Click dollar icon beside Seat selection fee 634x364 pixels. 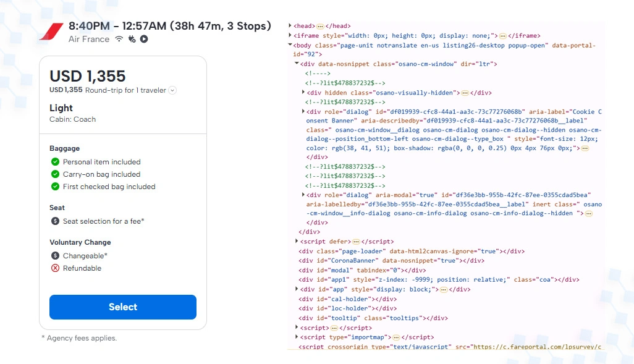tap(56, 221)
